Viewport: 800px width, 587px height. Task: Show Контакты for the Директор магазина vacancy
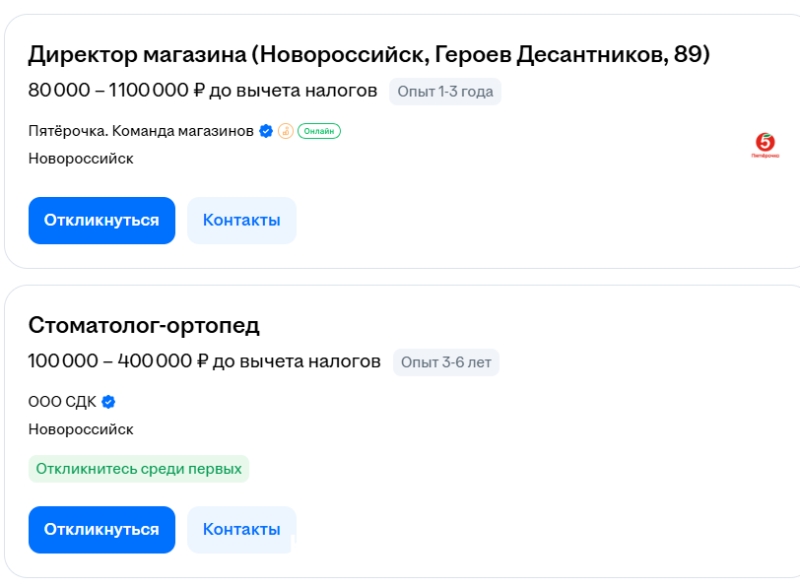click(241, 220)
